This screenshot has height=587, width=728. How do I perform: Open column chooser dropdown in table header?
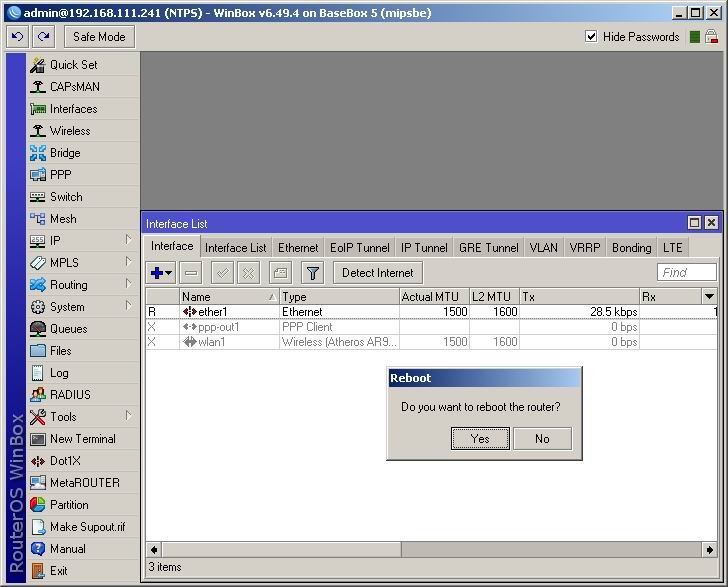click(x=709, y=297)
